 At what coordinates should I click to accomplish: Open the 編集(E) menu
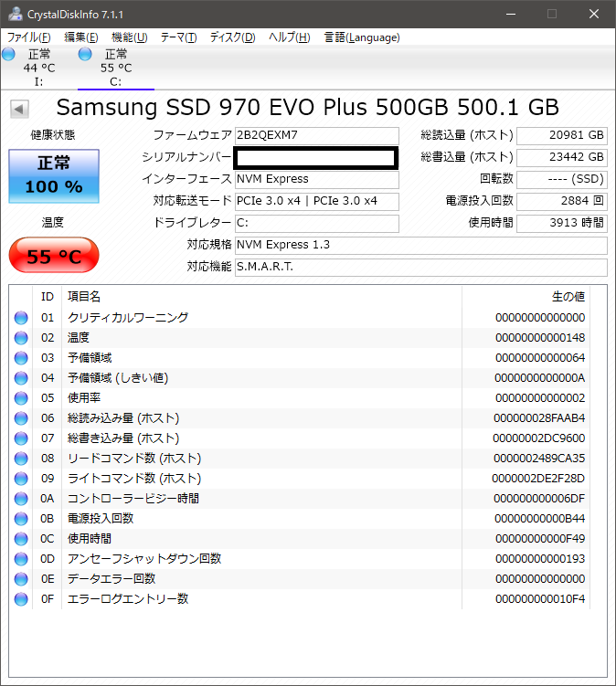(81, 37)
